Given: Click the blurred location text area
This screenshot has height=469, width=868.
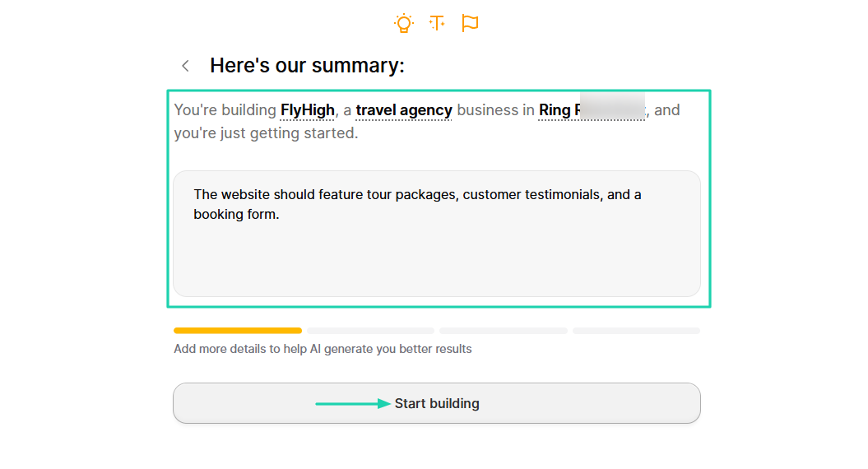Looking at the screenshot, I should (x=612, y=106).
